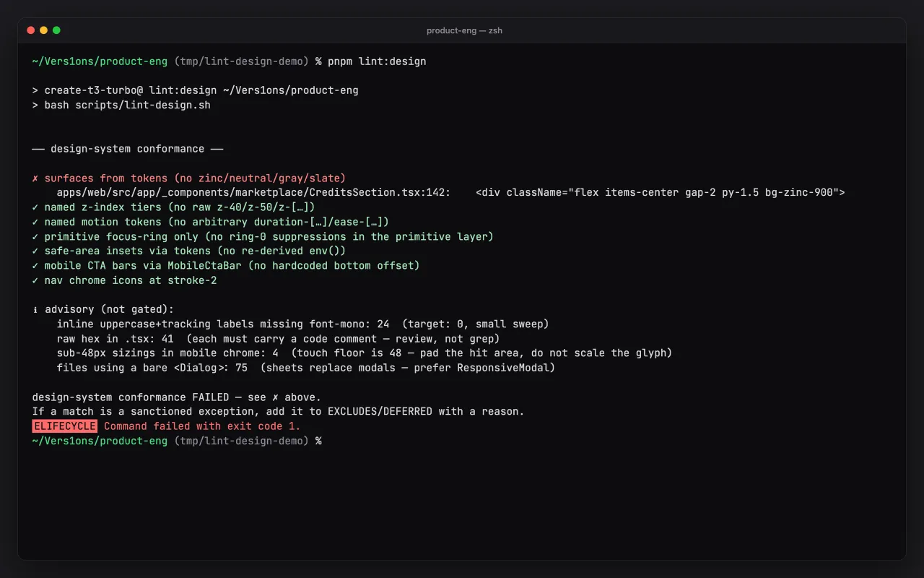Click the checkmark beside "primitive focus-ring only"
Viewport: 924px width, 578px height.
point(35,236)
